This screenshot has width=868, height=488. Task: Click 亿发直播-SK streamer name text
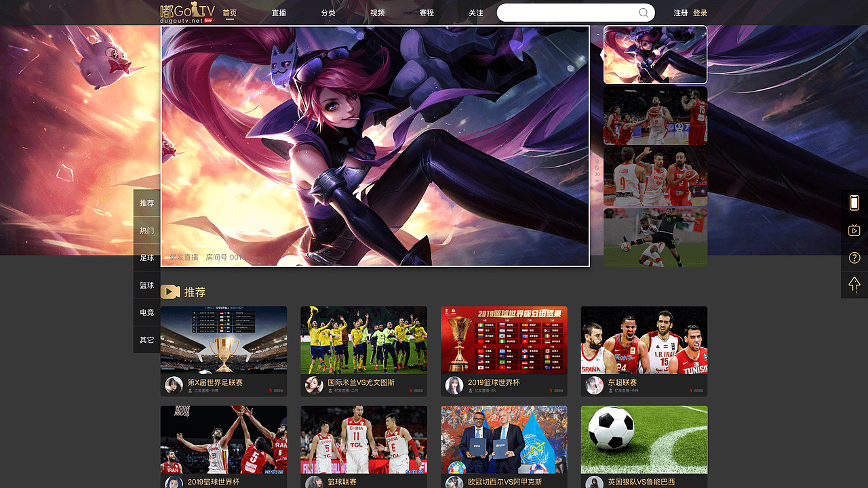[x=486, y=390]
